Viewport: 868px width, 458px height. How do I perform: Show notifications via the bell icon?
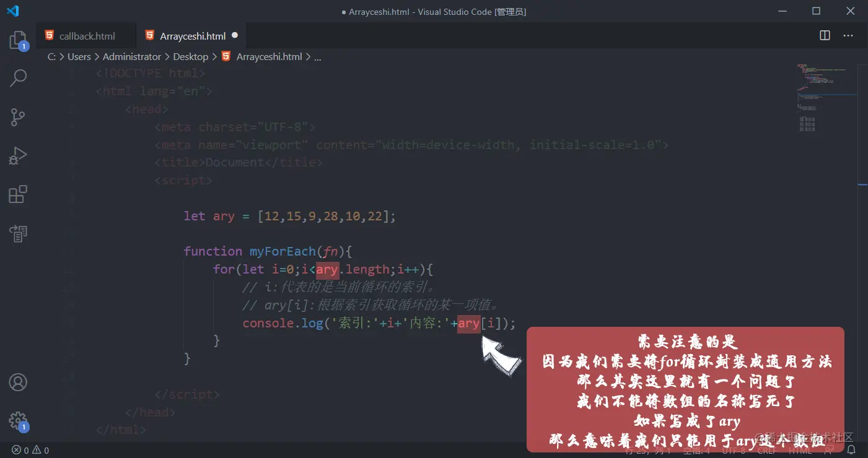852,450
